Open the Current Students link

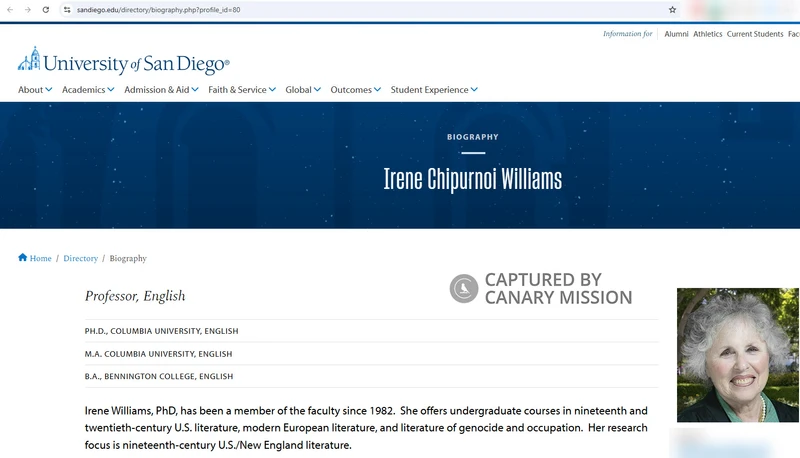pos(755,34)
